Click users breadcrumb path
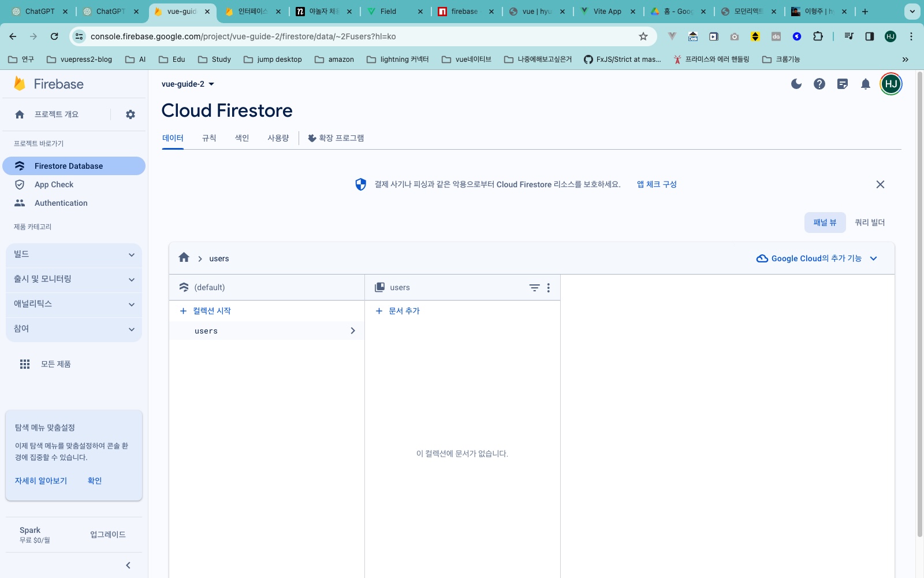Image resolution: width=924 pixels, height=578 pixels. click(x=219, y=258)
